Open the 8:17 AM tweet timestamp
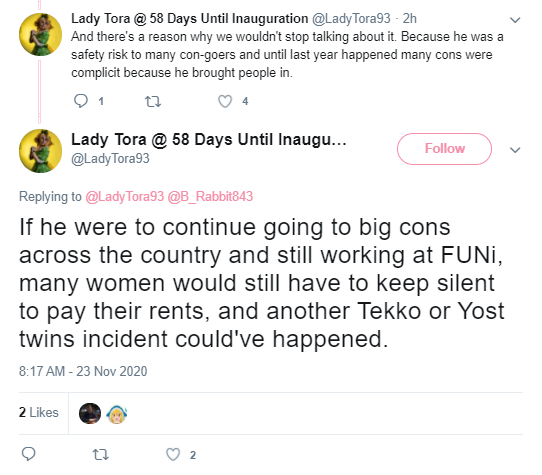Viewport: 542px width, 475px height. (x=83, y=371)
